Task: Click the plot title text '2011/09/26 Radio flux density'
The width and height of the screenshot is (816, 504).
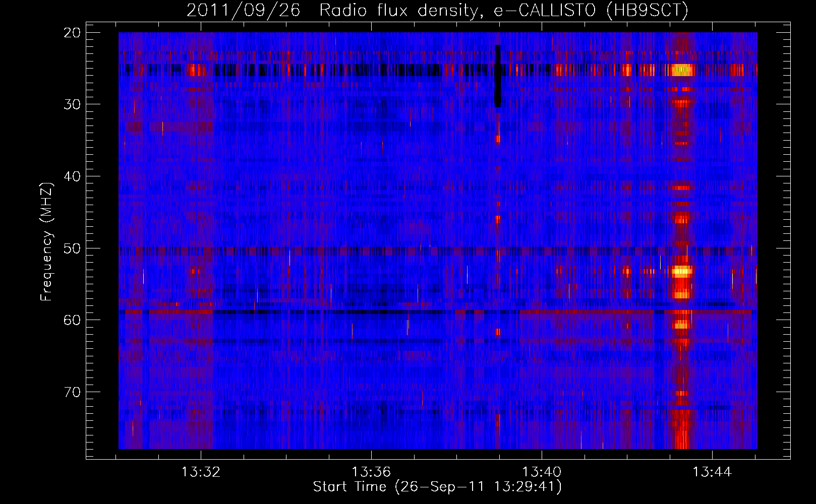Action: (x=332, y=10)
